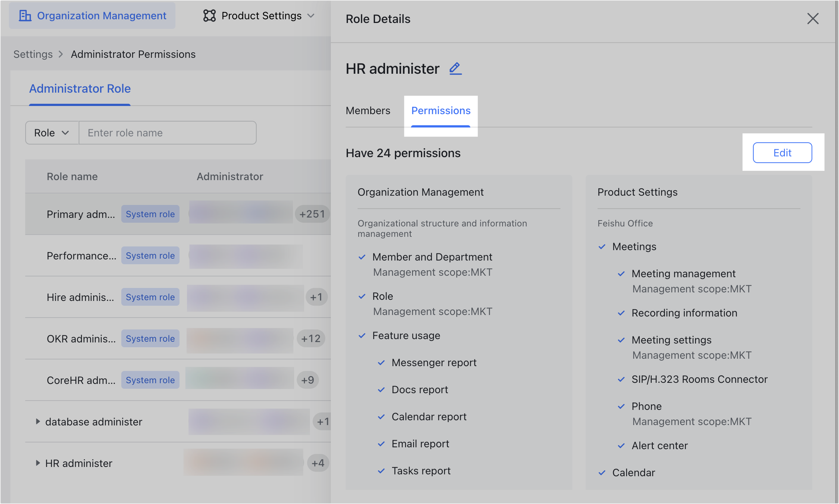Screen dimensions: 839x504
Task: Click pencil icon to rename HR administer
Action: click(455, 68)
